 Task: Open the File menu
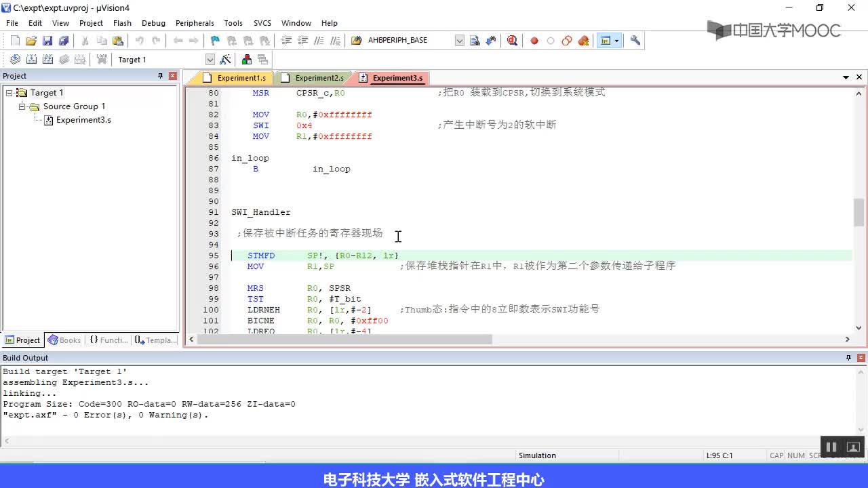[x=12, y=23]
